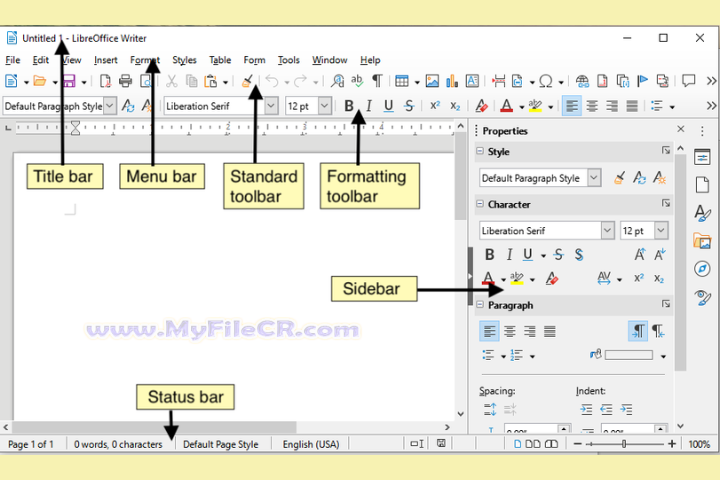Insert a comment using speech bubble icon
This screenshot has width=720, height=480.
click(688, 81)
